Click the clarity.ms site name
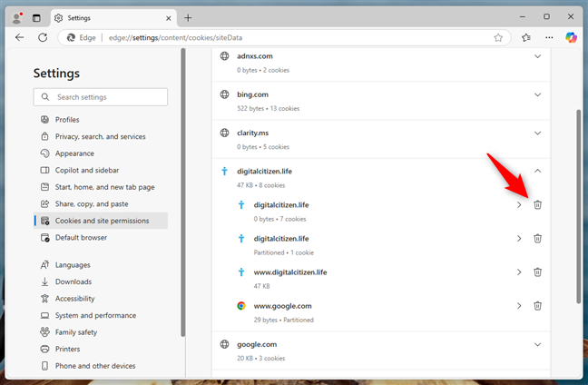 pos(253,133)
